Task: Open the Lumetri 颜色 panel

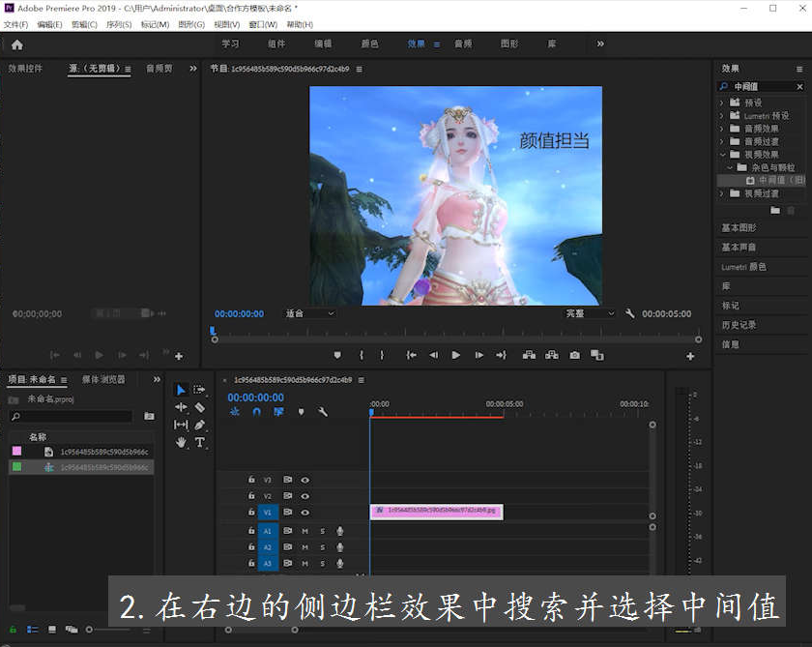Action: [x=743, y=267]
